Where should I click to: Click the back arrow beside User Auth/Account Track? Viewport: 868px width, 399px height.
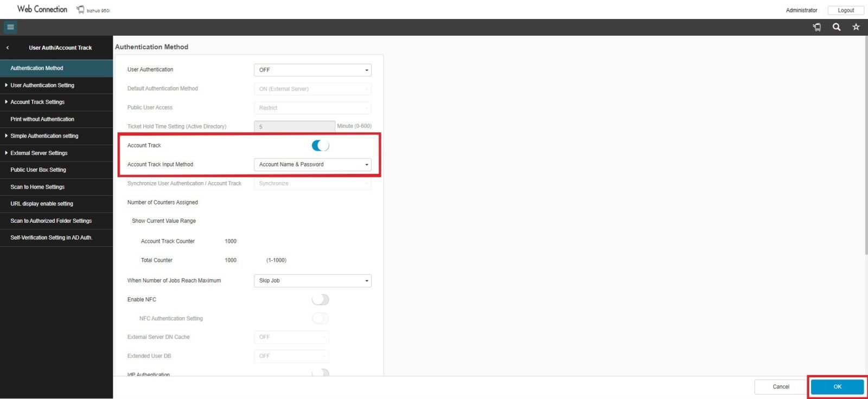8,48
